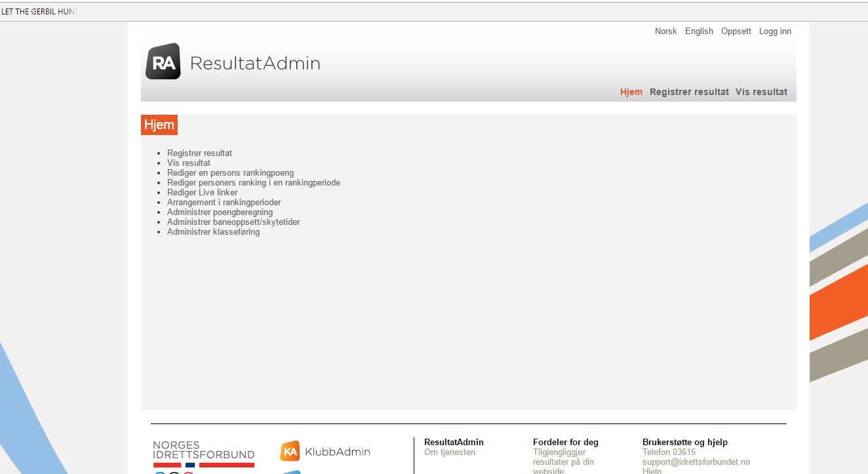868x474 pixels.
Task: Select the LET THE GERBIL HUNT browser tab
Action: [39, 12]
